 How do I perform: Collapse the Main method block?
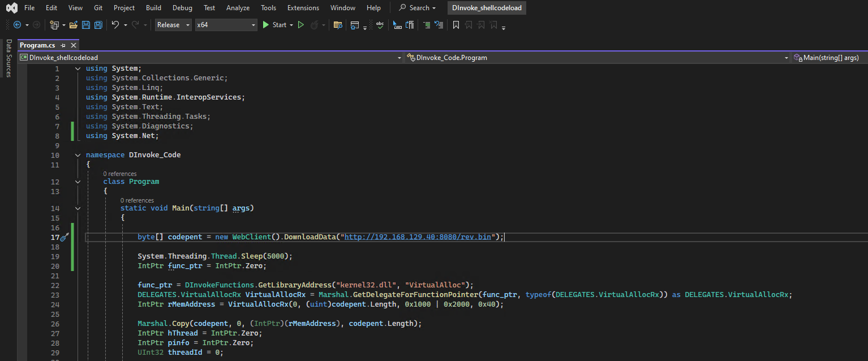[x=78, y=208]
